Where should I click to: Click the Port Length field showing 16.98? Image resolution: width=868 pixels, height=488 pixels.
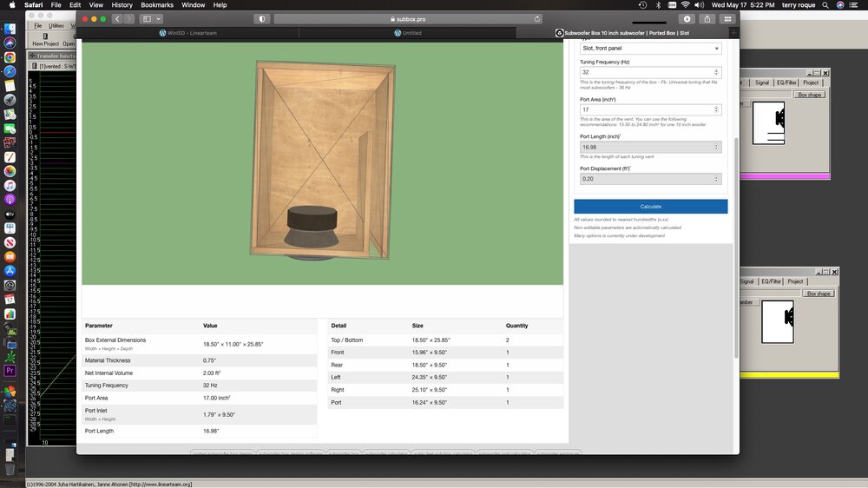click(650, 147)
